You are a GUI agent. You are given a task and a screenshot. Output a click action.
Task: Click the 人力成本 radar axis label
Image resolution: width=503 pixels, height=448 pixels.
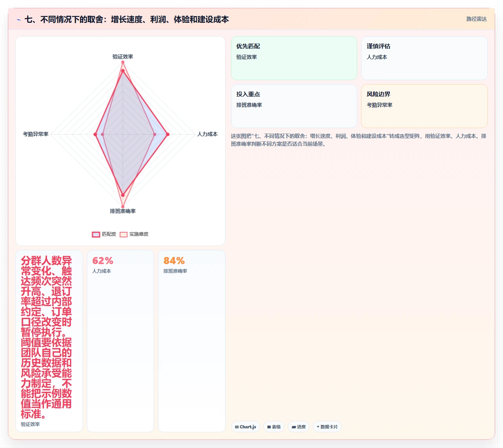coord(207,134)
